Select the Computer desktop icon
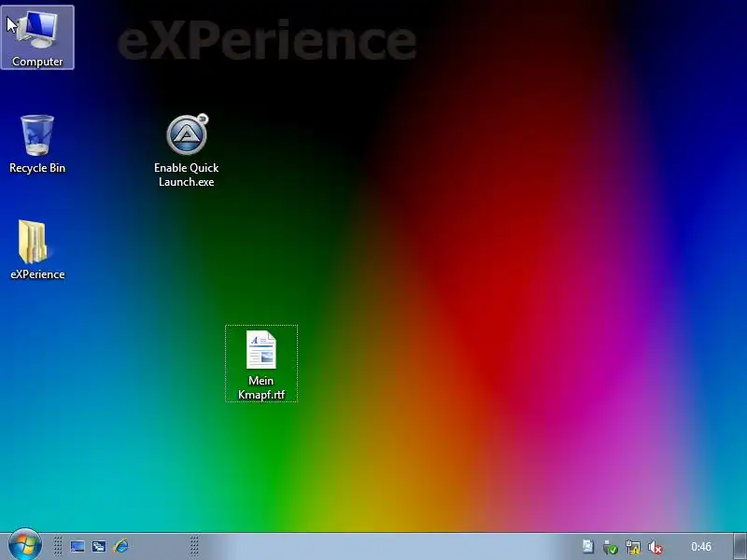The height and width of the screenshot is (560, 747). click(37, 37)
